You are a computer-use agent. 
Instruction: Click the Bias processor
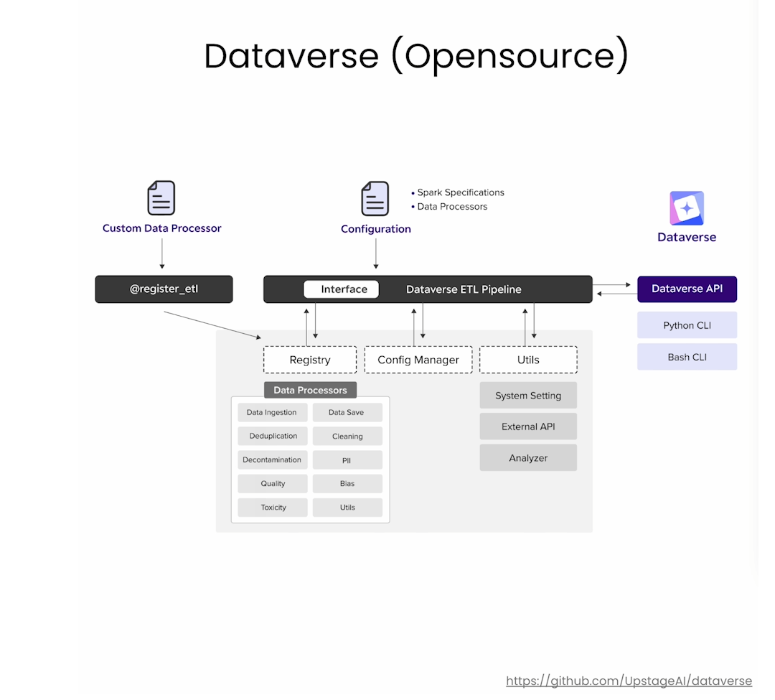click(x=347, y=483)
